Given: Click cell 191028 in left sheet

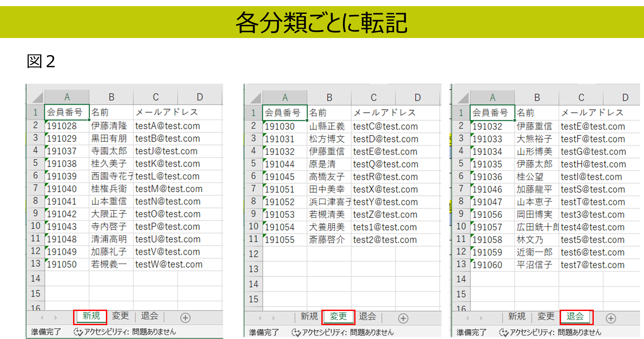Looking at the screenshot, I should tap(67, 126).
